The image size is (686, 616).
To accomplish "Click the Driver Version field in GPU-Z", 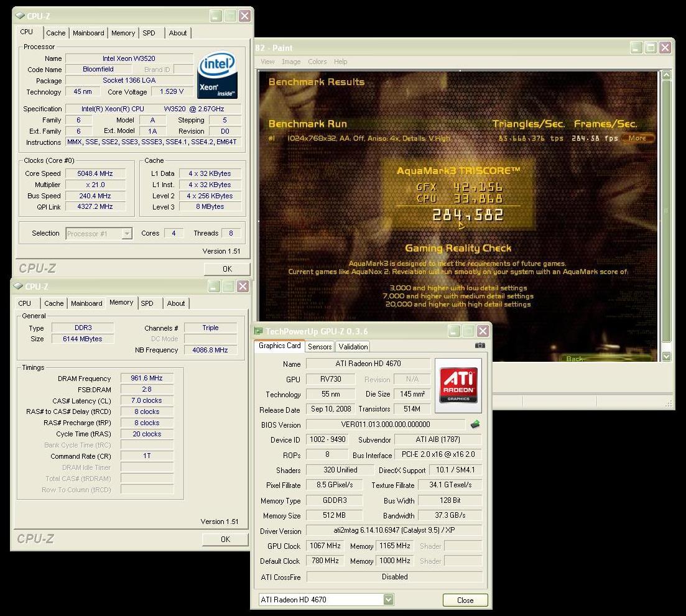I will coord(394,530).
